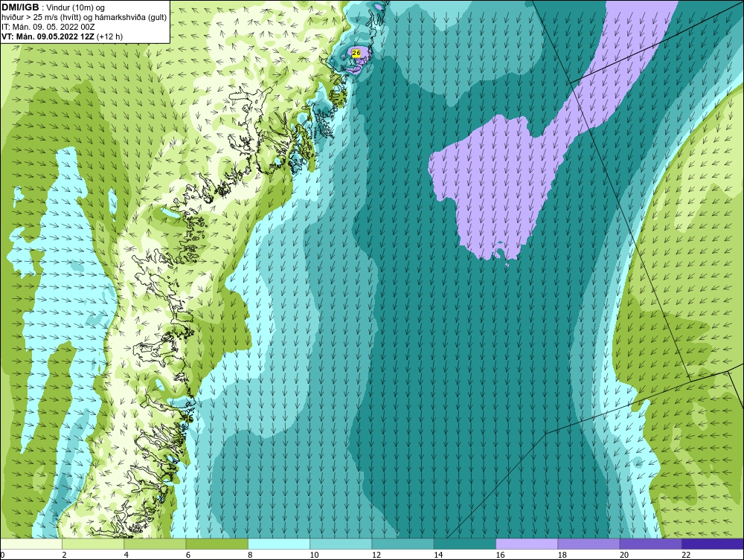The image size is (744, 560).
Task: Click the 18–20 m/s purple legend swatch
Action: click(589, 544)
